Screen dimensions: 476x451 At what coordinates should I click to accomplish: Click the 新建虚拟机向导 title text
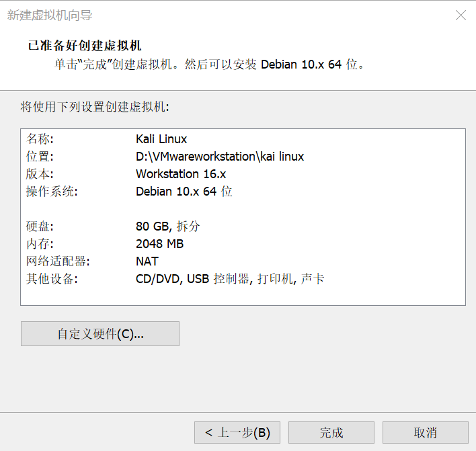[x=50, y=15]
